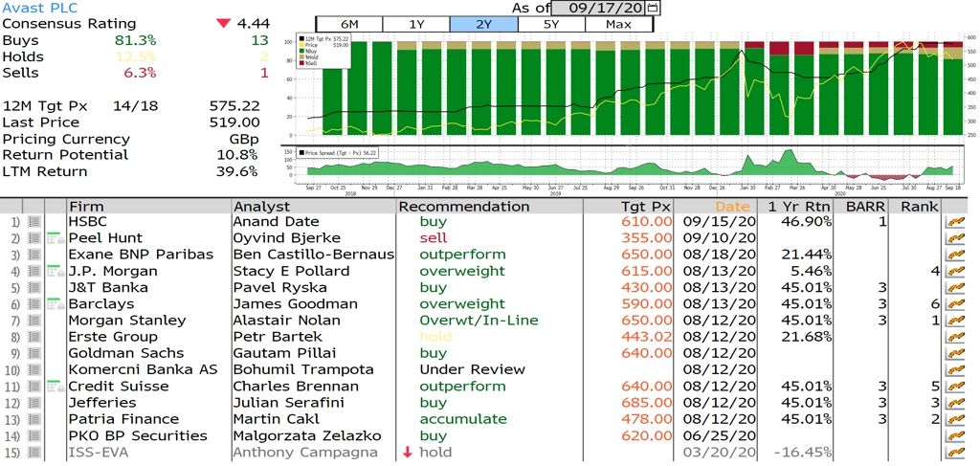Select the Komercni Banka AS firm name
This screenshot has height=466, width=980.
click(144, 369)
